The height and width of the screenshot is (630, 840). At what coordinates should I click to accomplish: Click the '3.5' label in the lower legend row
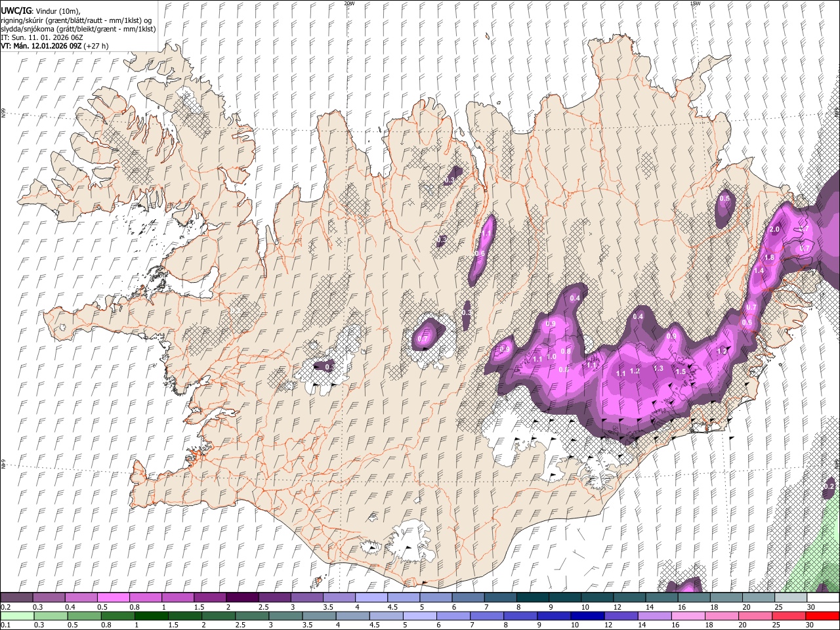(x=308, y=625)
